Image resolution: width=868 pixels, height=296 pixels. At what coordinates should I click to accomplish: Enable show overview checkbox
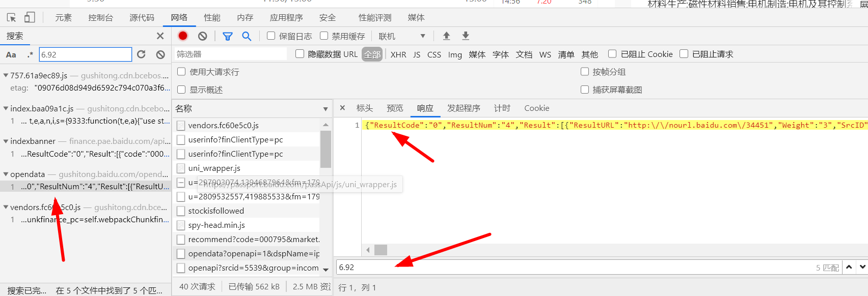point(181,89)
